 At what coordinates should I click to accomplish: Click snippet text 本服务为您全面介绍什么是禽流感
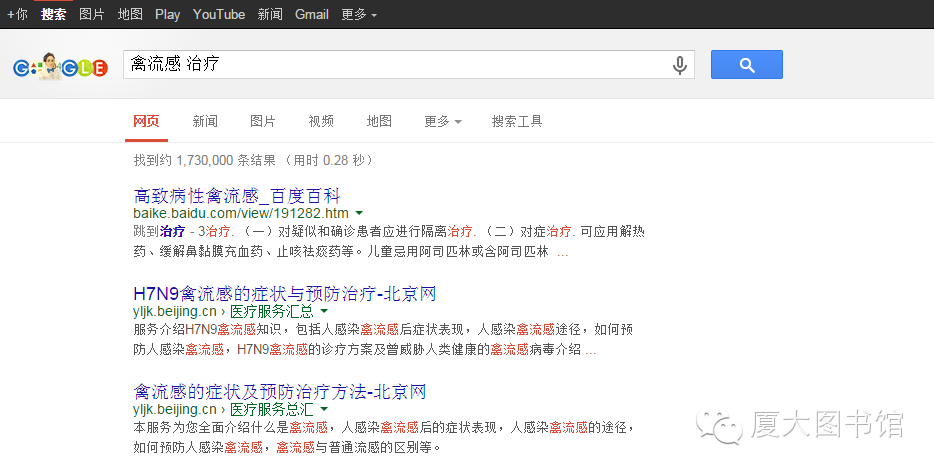click(231, 427)
